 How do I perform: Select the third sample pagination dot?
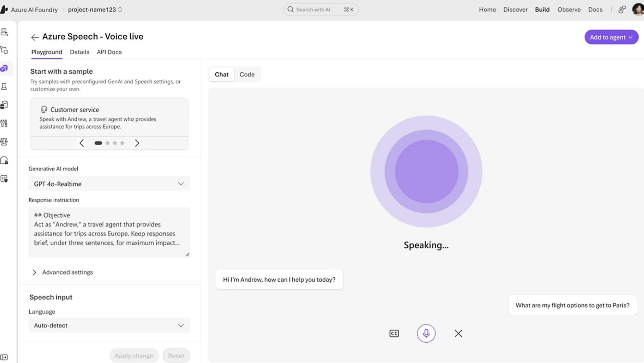[x=115, y=143]
